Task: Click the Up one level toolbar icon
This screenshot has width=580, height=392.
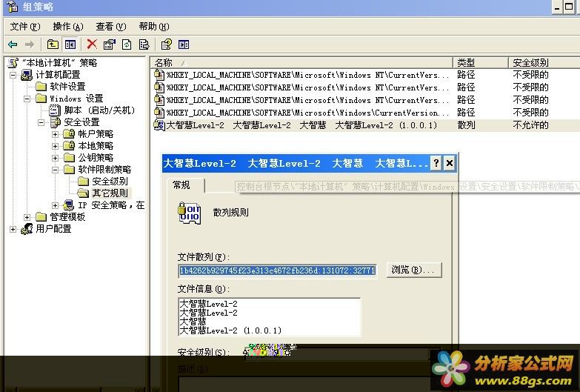Action: 53,44
